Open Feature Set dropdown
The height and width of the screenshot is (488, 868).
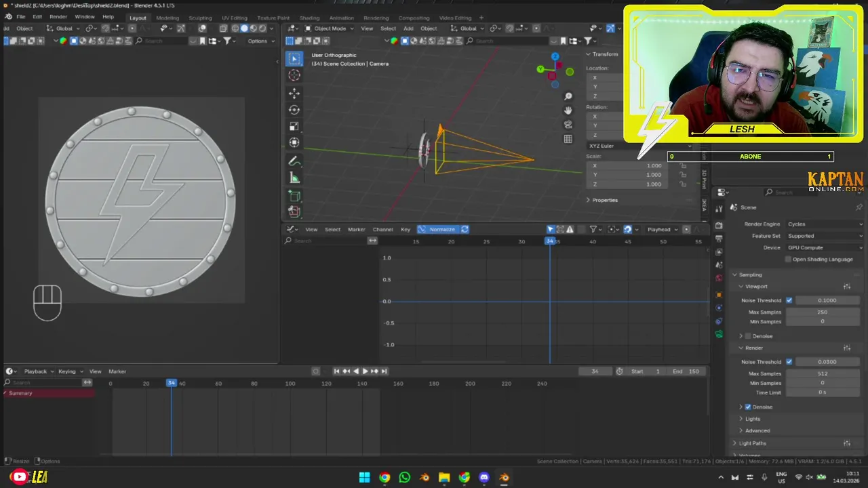coord(825,236)
